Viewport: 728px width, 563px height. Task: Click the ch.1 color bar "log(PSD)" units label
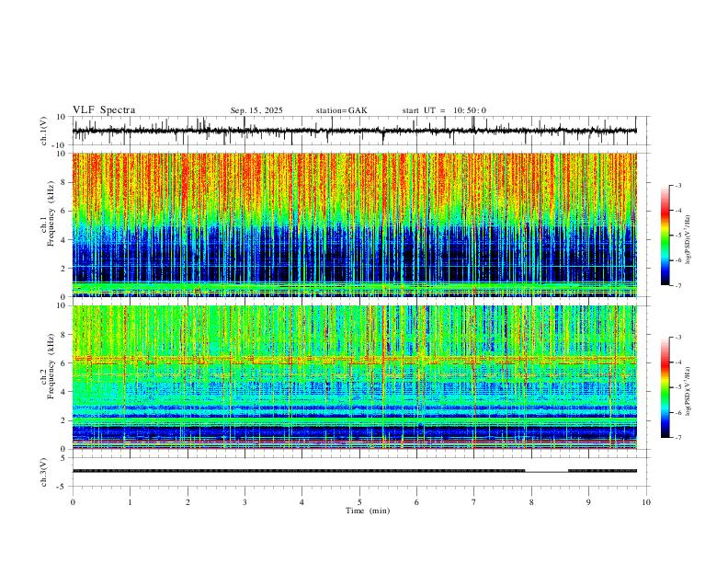(688, 239)
